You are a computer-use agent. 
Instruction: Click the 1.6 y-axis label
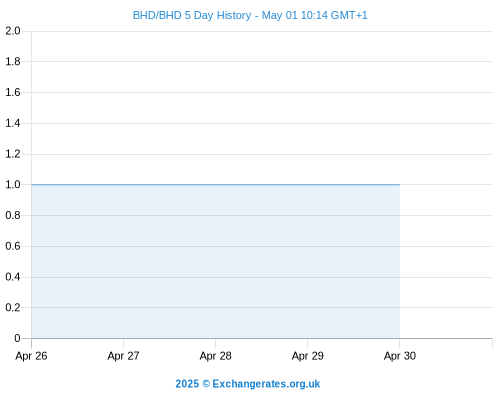pyautogui.click(x=13, y=92)
